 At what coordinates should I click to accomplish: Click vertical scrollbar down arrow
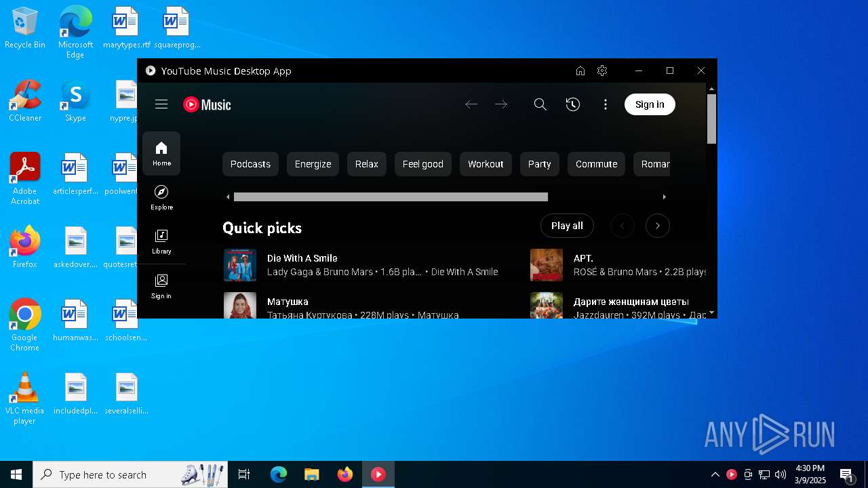coord(711,313)
